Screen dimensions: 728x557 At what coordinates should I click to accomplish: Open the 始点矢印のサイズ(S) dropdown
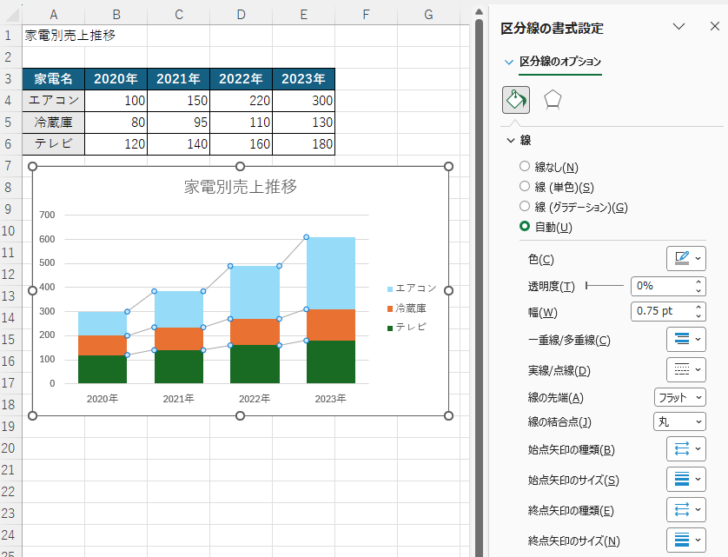686,479
